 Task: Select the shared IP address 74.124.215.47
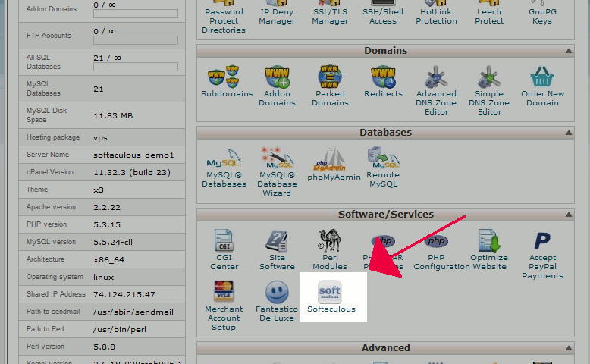click(124, 294)
